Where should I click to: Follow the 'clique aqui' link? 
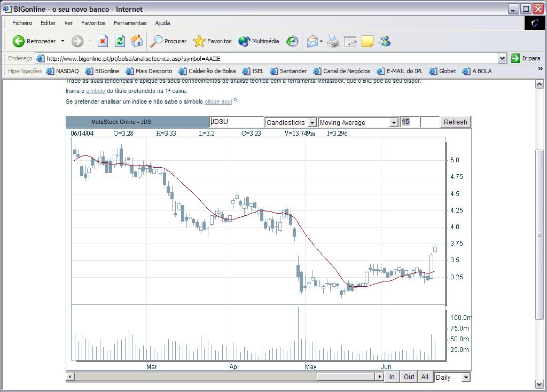coord(218,101)
